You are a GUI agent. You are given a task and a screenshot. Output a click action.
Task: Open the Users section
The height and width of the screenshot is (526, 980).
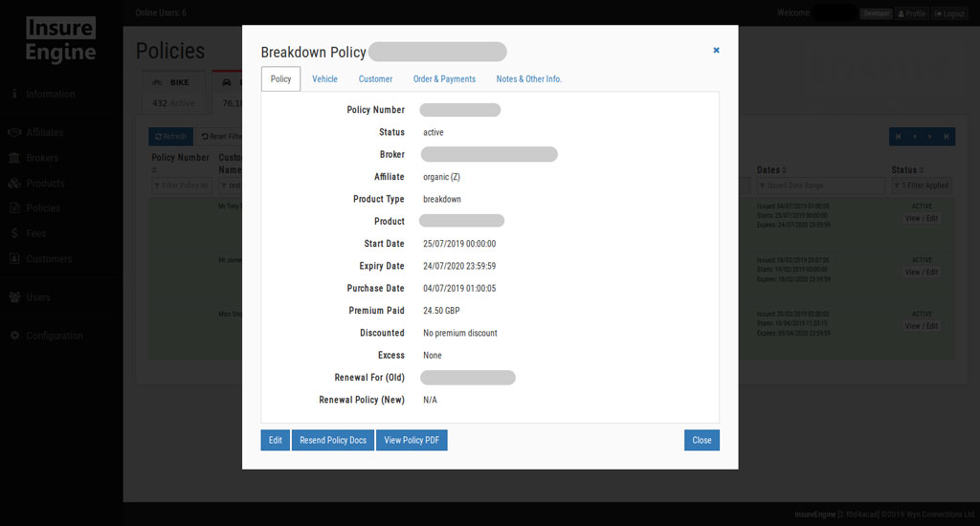click(38, 297)
